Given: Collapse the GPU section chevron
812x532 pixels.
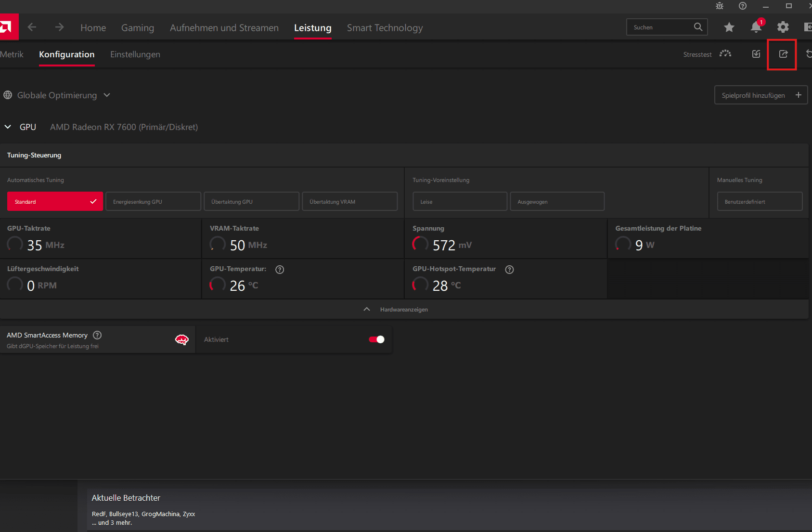Looking at the screenshot, I should click(x=8, y=127).
